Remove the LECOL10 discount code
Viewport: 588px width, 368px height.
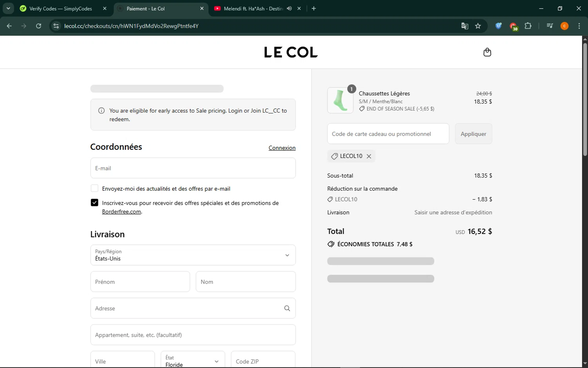pyautogui.click(x=369, y=156)
